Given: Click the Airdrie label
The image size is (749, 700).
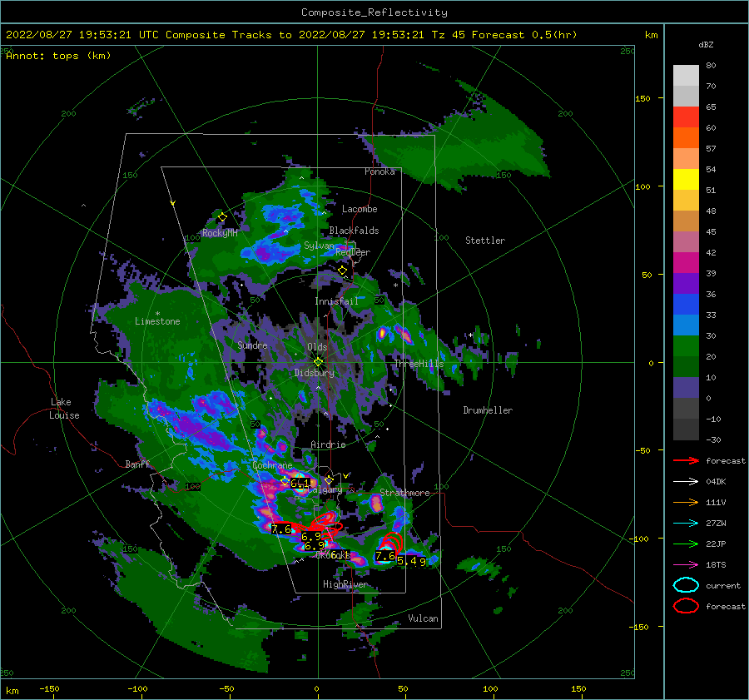Looking at the screenshot, I should (328, 444).
